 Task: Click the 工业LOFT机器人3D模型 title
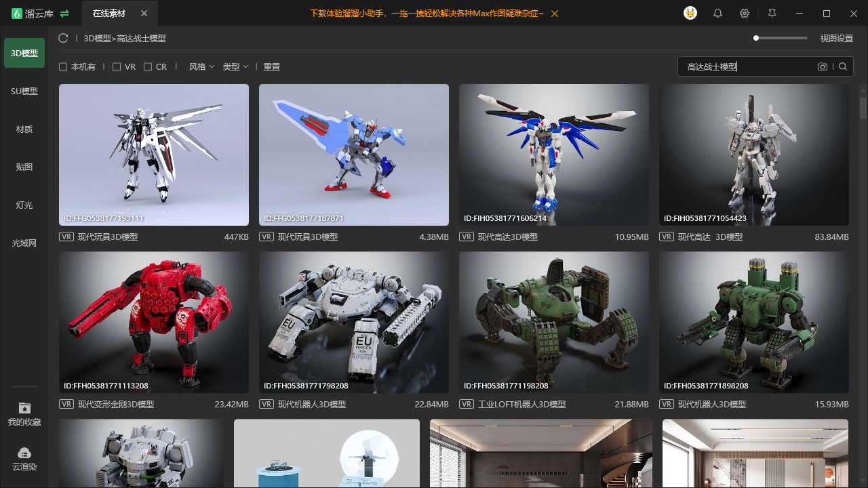click(x=522, y=404)
